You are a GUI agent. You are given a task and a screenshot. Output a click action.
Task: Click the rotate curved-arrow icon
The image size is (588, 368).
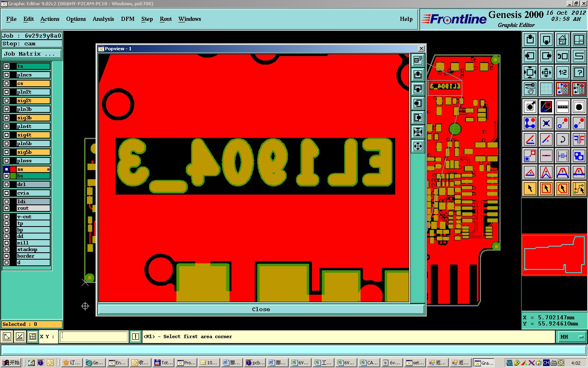tap(563, 139)
